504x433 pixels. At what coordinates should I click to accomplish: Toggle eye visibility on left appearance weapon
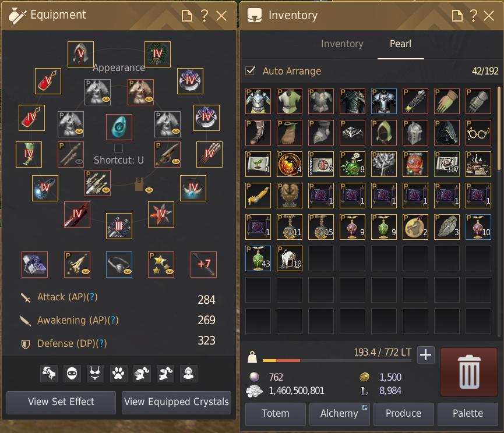pyautogui.click(x=79, y=161)
